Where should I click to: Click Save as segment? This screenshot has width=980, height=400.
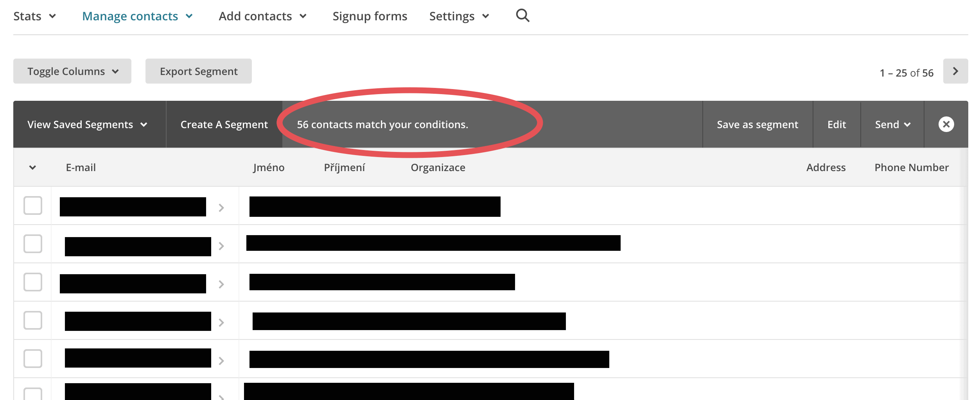[x=757, y=125]
